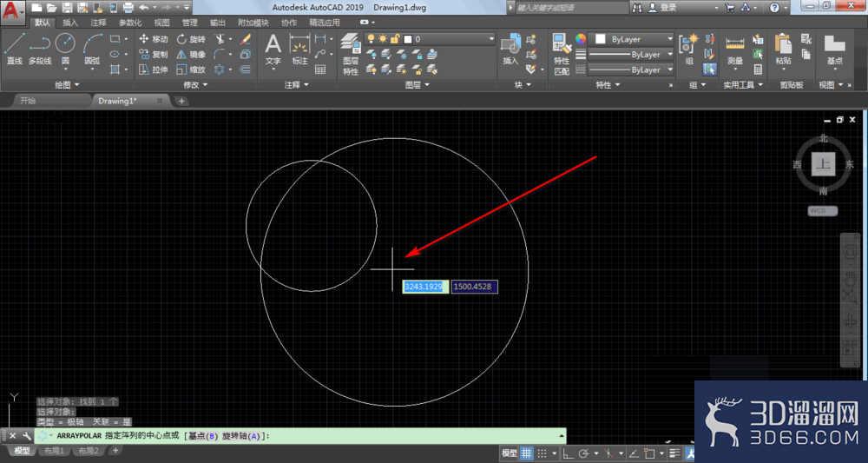Viewport: 868px width, 463px height.
Task: Select the 测量 (Measure) tool
Action: (x=734, y=51)
